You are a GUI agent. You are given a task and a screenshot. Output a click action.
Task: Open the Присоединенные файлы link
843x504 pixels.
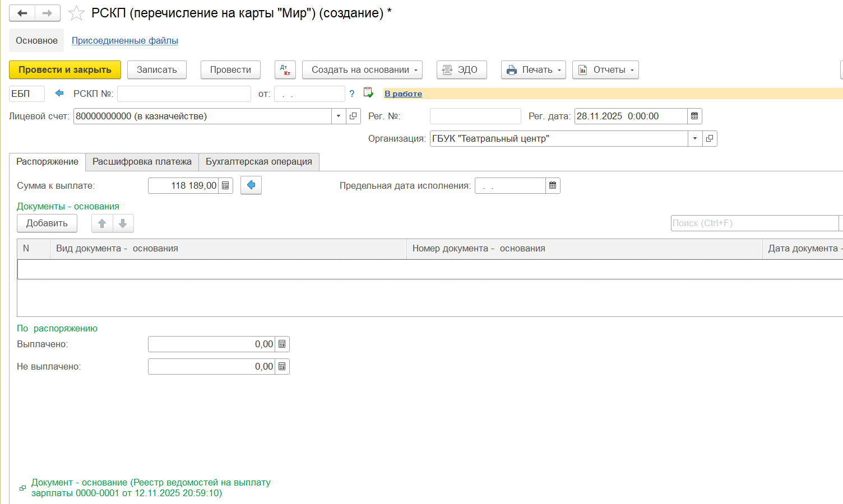pyautogui.click(x=124, y=41)
